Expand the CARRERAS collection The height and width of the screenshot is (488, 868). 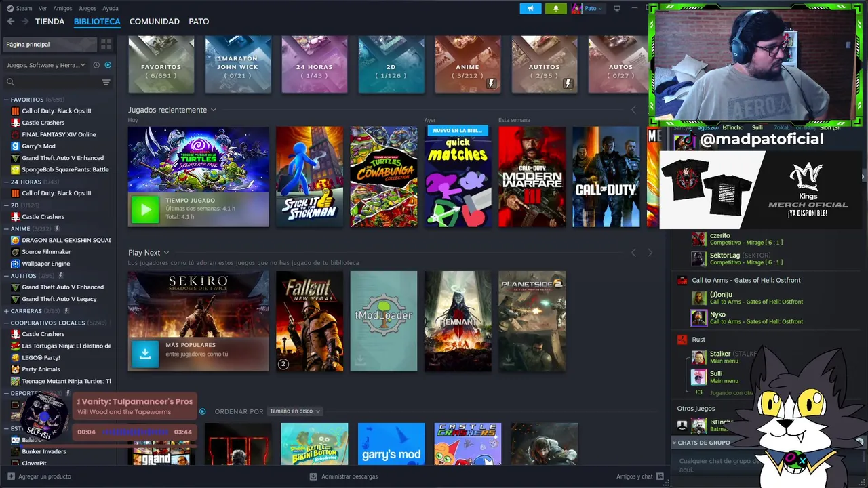6,311
